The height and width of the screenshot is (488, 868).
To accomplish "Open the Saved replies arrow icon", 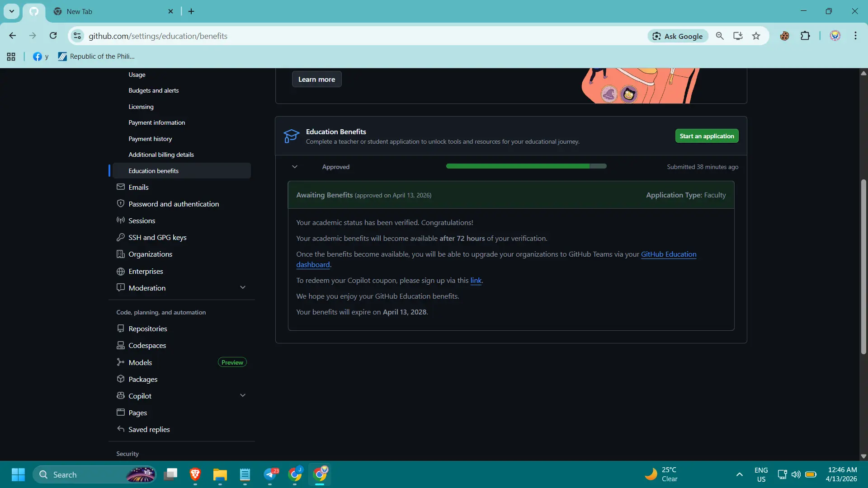I will (x=120, y=429).
